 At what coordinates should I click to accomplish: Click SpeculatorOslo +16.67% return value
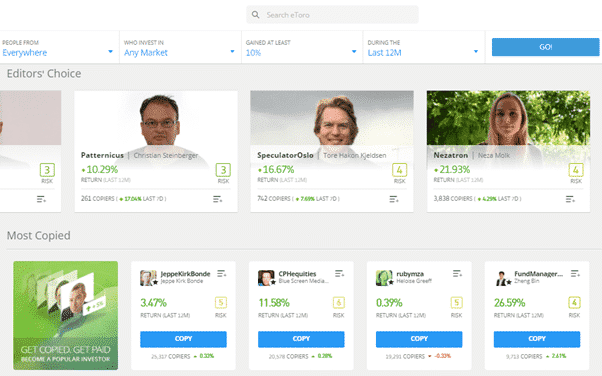(276, 169)
